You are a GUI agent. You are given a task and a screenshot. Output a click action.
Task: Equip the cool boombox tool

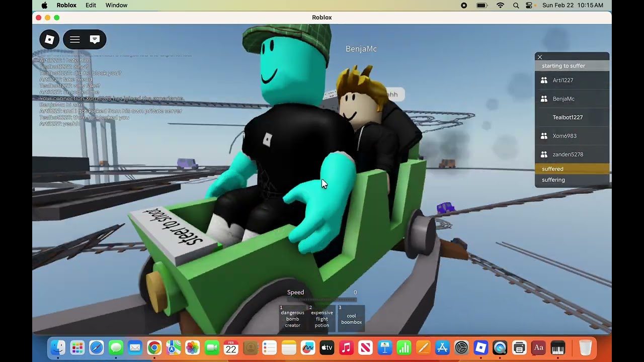[351, 318]
